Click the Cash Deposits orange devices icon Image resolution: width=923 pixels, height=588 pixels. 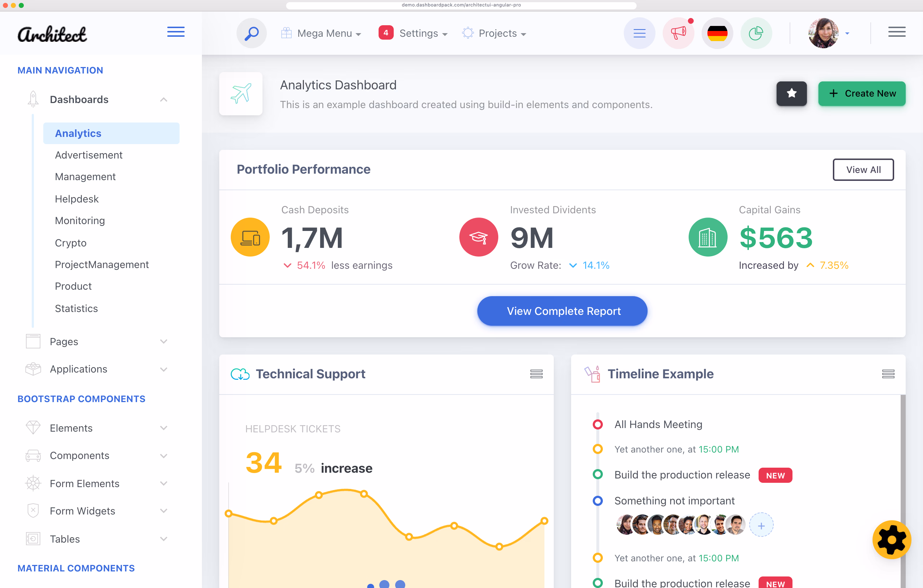point(250,237)
